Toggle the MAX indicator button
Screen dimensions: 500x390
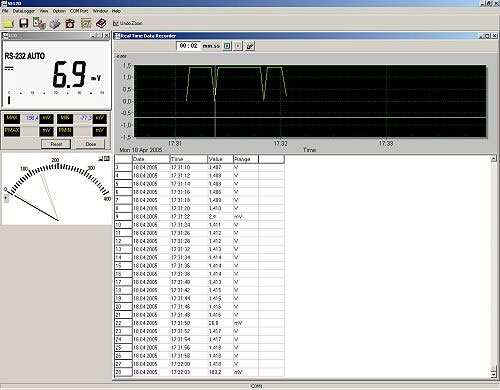(x=12, y=118)
